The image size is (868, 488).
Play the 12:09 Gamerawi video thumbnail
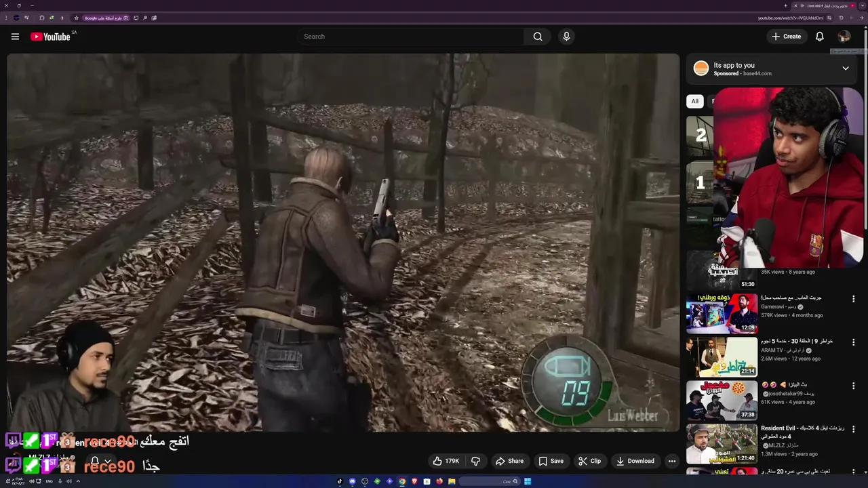722,313
